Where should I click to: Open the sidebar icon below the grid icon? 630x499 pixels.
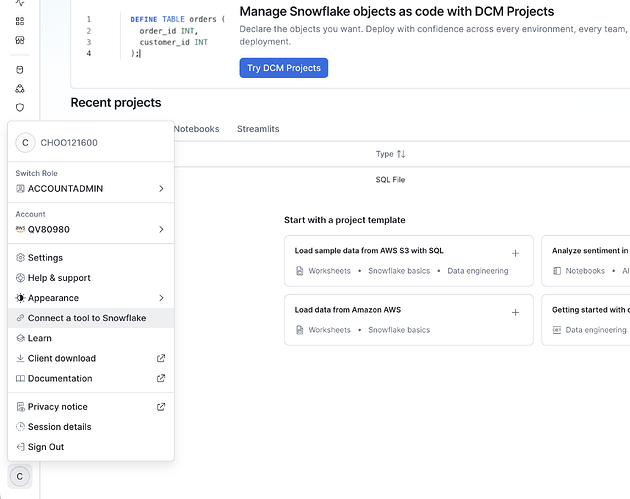[20, 40]
